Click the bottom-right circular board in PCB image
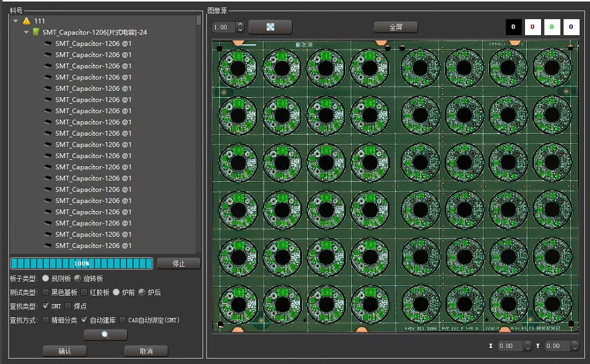 tap(552, 304)
